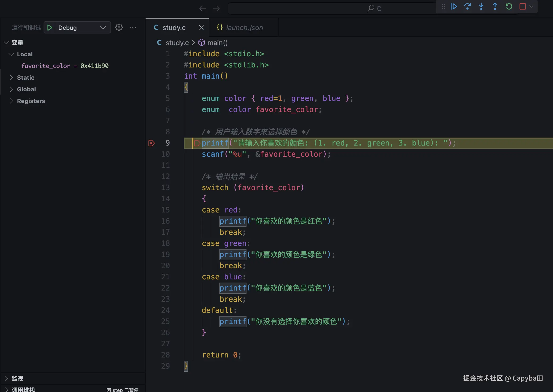
Task: Start debugging with the green play icon
Action: pos(50,27)
